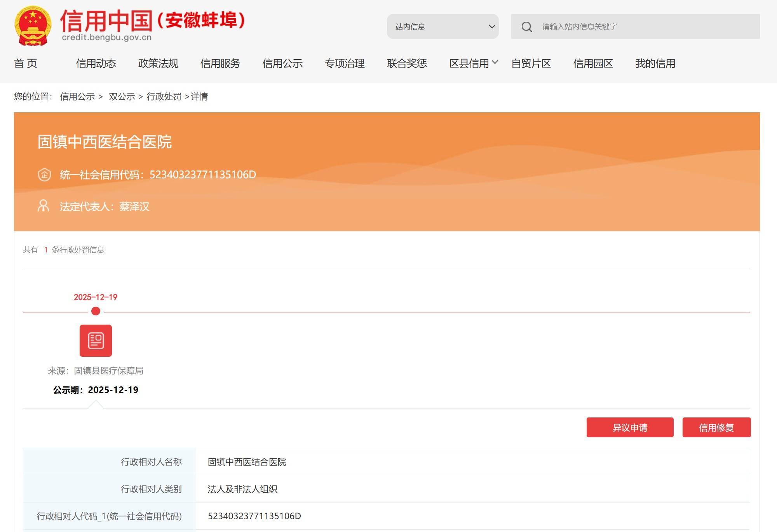This screenshot has width=777, height=532.
Task: Go to 政策法规 navigation item
Action: coord(158,63)
